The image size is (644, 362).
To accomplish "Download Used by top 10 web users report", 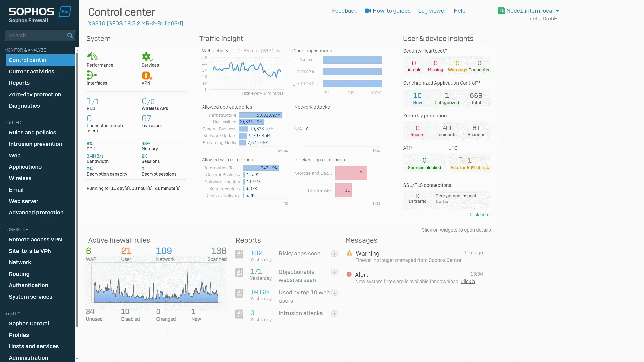I will pos(334,293).
